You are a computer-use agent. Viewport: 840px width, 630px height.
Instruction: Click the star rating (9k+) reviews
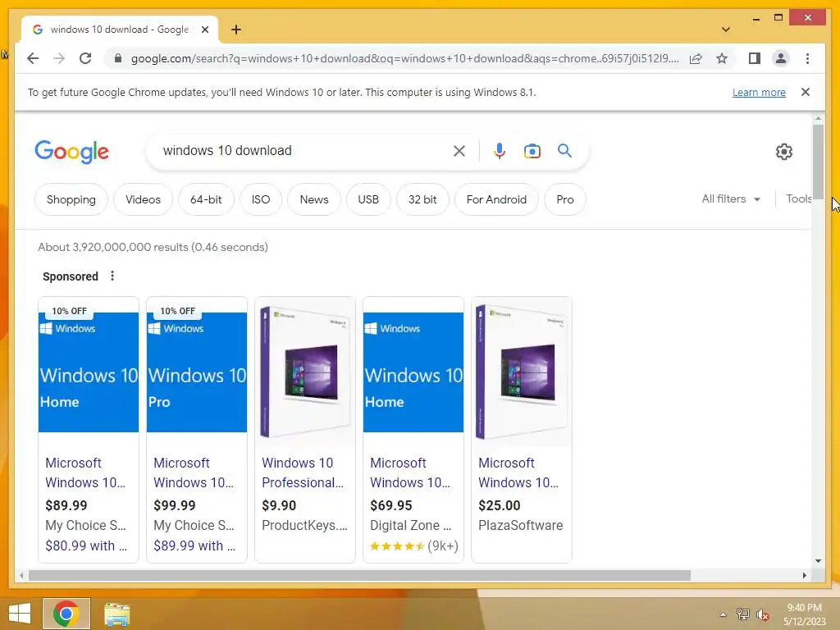[414, 546]
